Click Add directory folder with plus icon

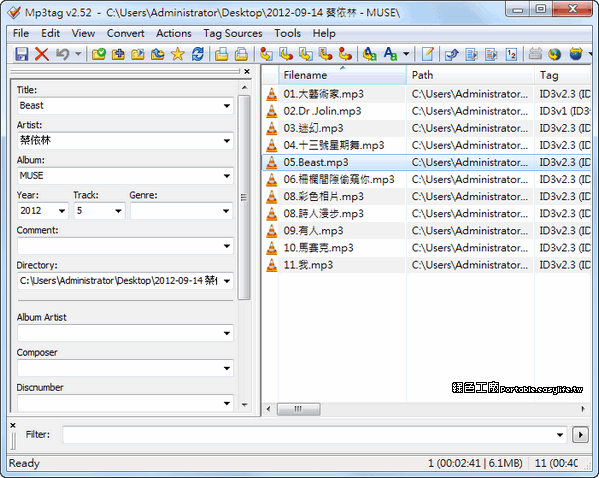118,54
